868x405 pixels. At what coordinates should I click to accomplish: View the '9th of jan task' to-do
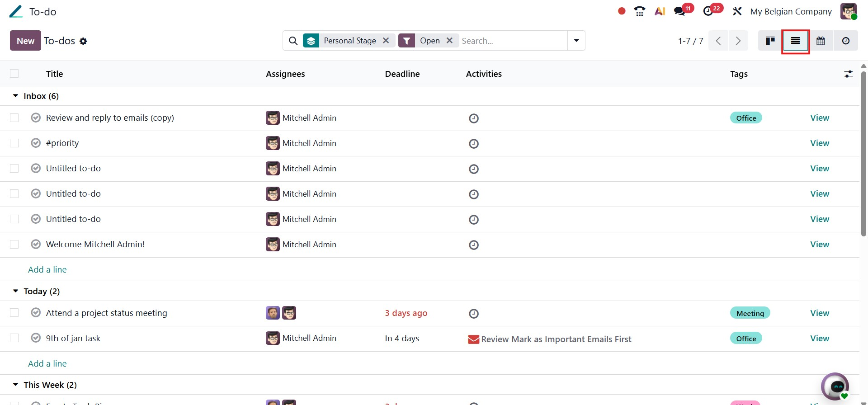(820, 338)
